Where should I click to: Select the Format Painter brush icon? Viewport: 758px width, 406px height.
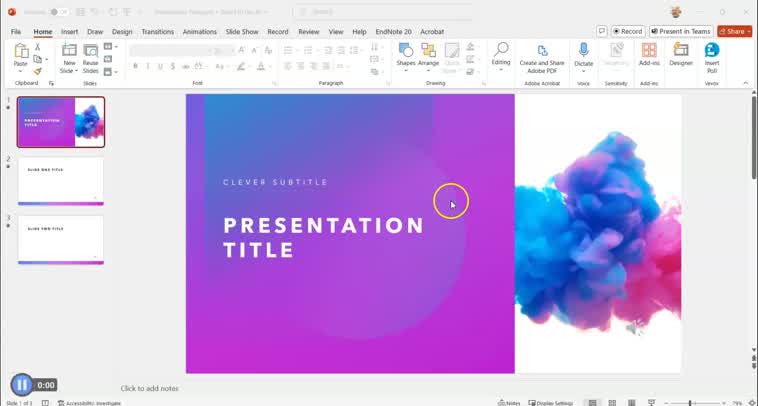(x=37, y=71)
